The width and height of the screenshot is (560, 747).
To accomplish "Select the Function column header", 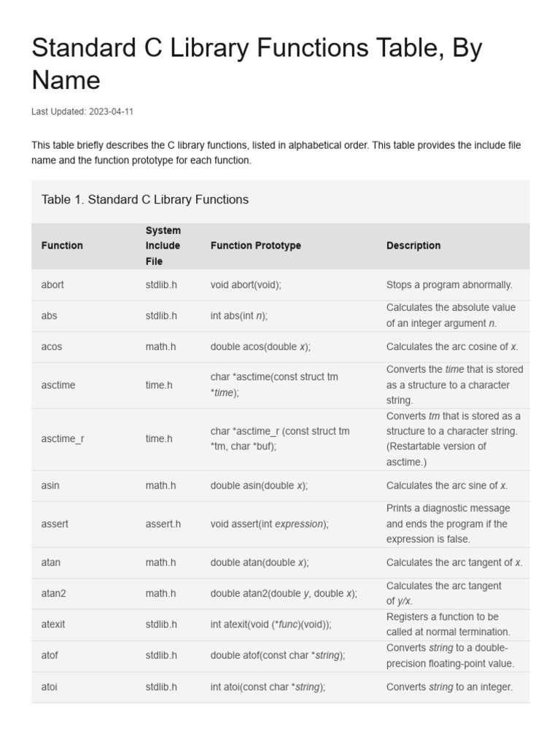I will [62, 246].
